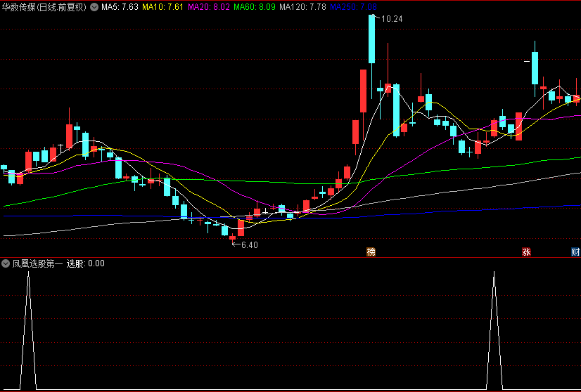Select the MA10: 7.61 label
This screenshot has width=581, height=392.
(x=162, y=7)
